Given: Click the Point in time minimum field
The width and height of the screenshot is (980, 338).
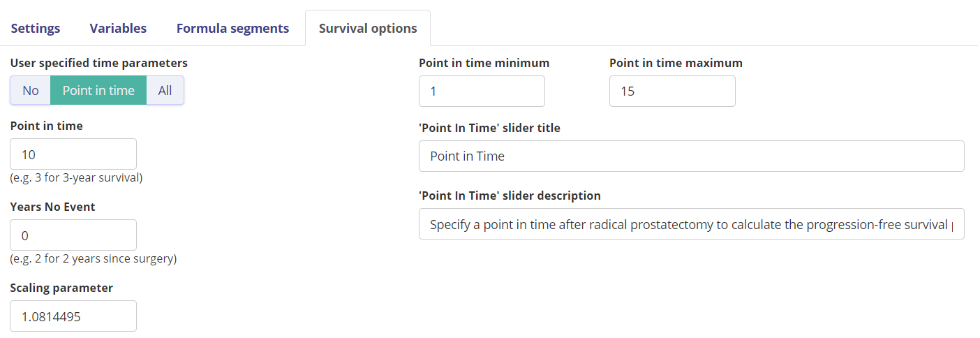Looking at the screenshot, I should pos(482,91).
